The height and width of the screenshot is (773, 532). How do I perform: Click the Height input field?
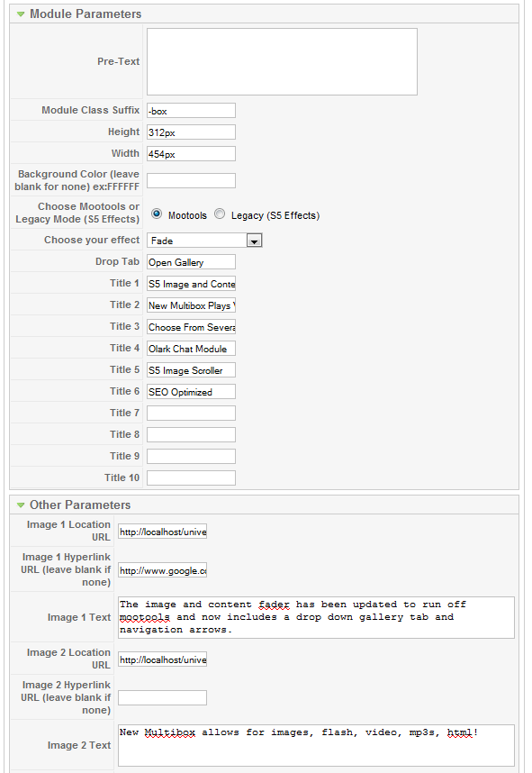(191, 132)
